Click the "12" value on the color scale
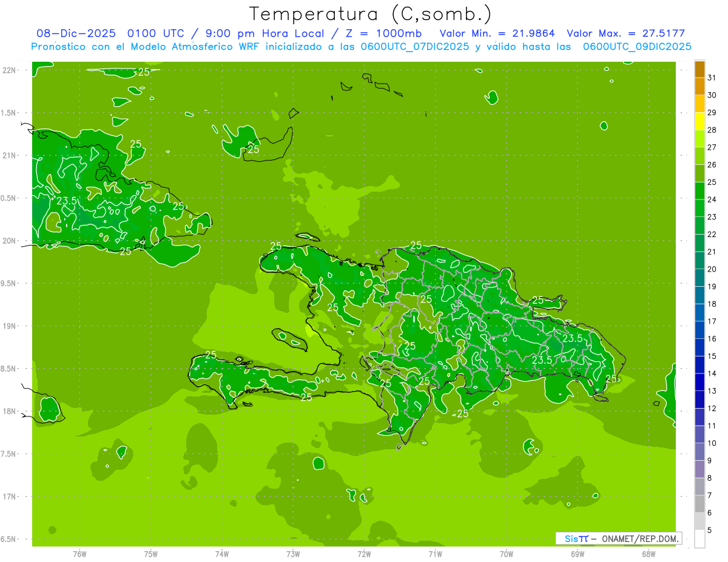Image resolution: width=728 pixels, height=562 pixels. 712,408
